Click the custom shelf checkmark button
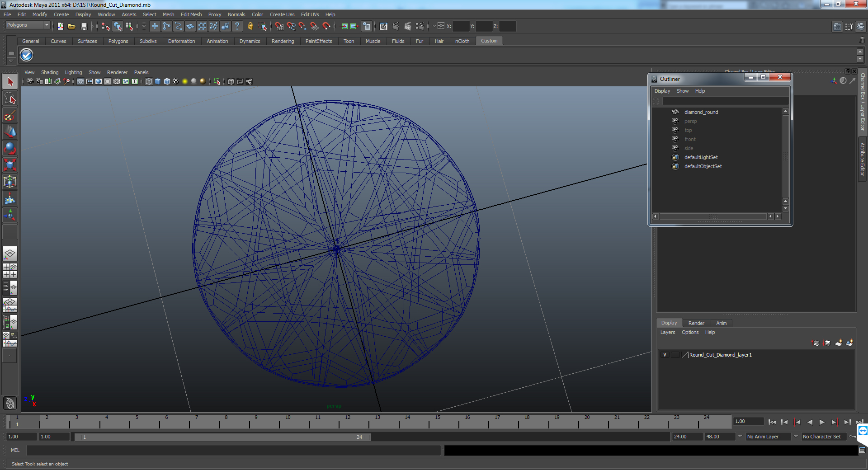The width and height of the screenshot is (868, 470). [x=27, y=55]
